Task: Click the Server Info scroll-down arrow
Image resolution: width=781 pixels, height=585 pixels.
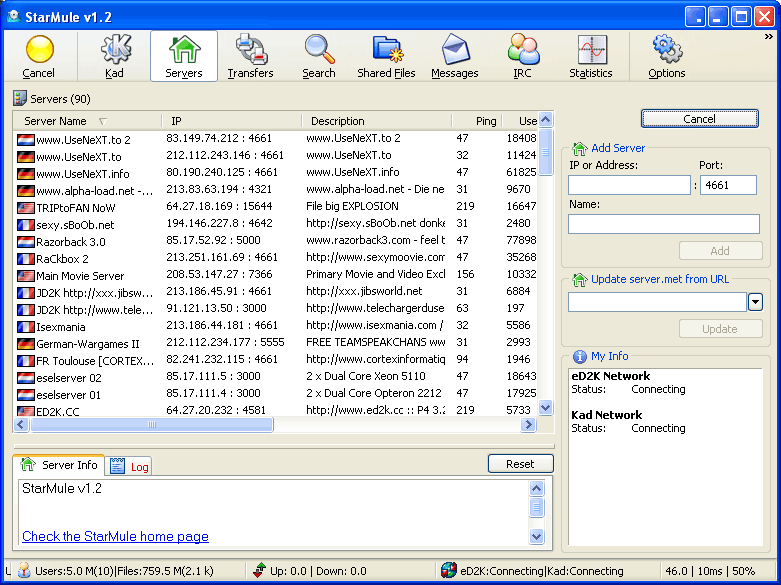Action: coord(536,536)
